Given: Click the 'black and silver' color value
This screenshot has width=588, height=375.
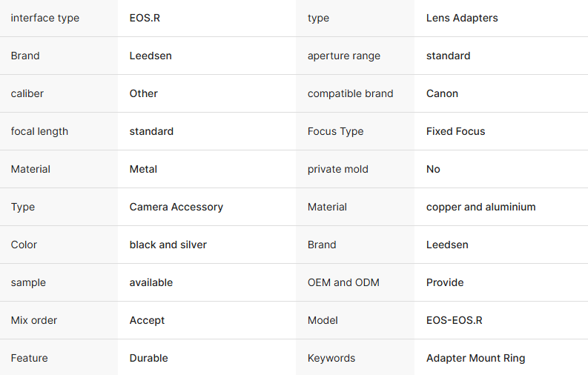Looking at the screenshot, I should [168, 245].
